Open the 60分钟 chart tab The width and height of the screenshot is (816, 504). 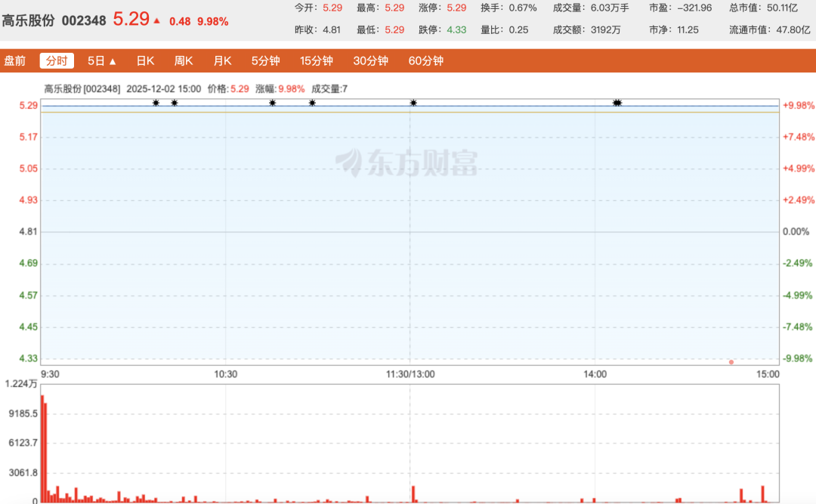point(425,61)
